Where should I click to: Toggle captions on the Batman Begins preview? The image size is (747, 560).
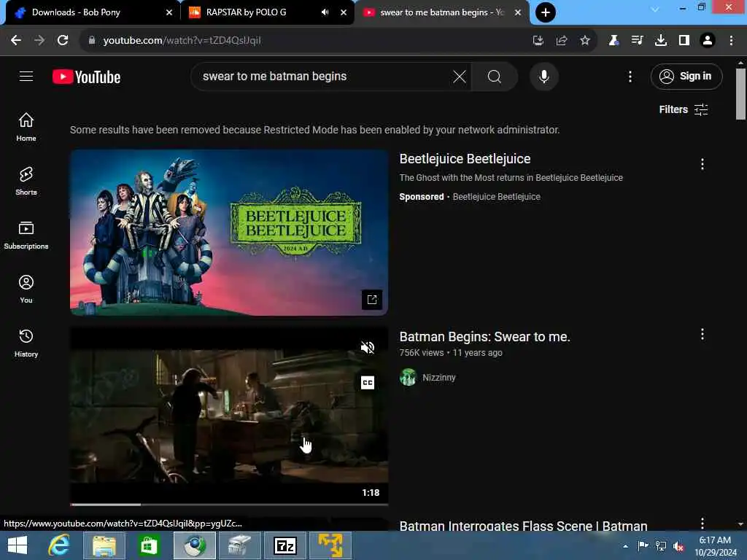coord(368,382)
